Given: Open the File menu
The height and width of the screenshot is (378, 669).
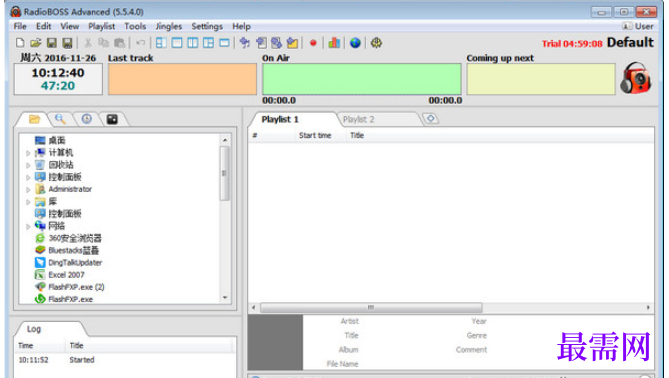Looking at the screenshot, I should (20, 26).
